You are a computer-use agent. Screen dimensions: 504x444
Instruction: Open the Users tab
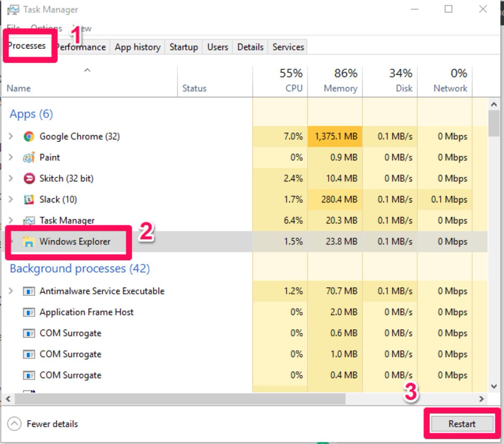pos(218,47)
